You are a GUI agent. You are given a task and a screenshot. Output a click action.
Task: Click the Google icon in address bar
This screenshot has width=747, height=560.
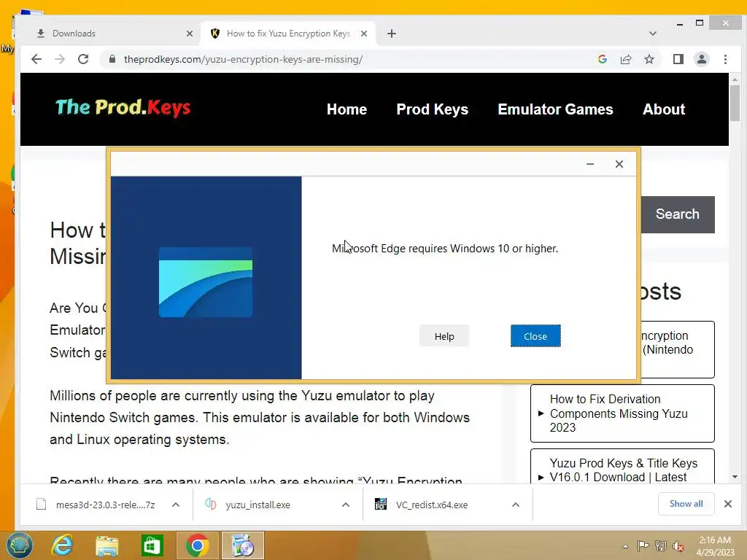pyautogui.click(x=602, y=59)
